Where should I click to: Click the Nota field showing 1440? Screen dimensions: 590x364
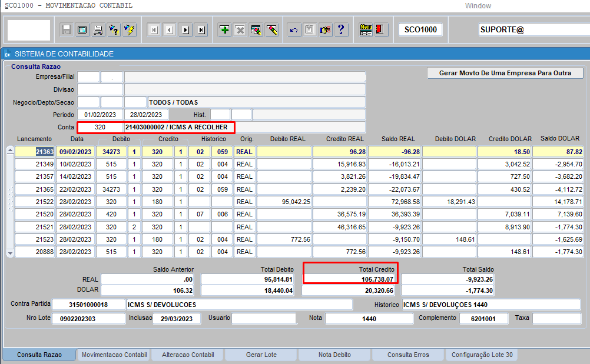pyautogui.click(x=369, y=319)
